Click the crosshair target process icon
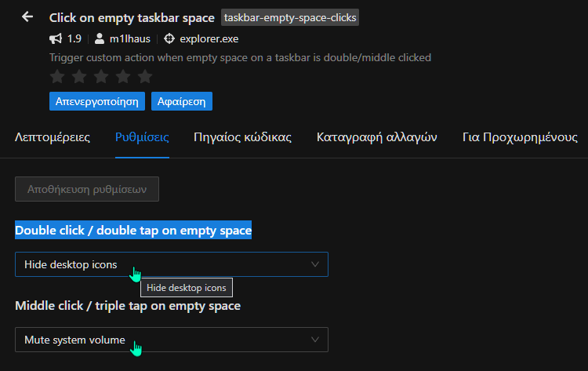The height and width of the screenshot is (371, 588). [x=169, y=38]
